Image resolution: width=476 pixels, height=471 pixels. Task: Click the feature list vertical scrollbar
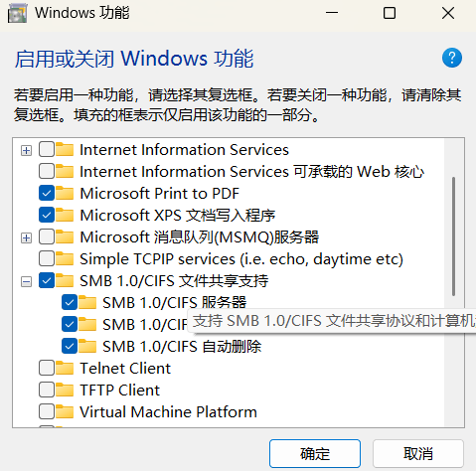(x=453, y=236)
